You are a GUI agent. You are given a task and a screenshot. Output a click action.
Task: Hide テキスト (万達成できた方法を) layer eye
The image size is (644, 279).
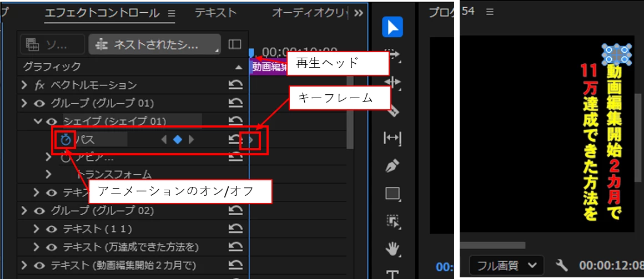tap(51, 247)
